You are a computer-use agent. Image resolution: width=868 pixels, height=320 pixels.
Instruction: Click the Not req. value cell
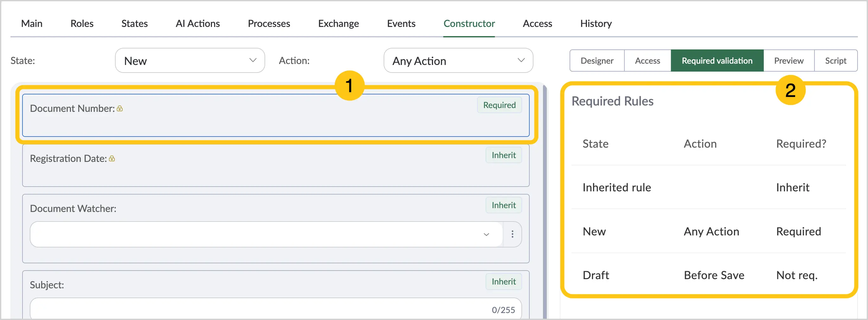coord(797,275)
